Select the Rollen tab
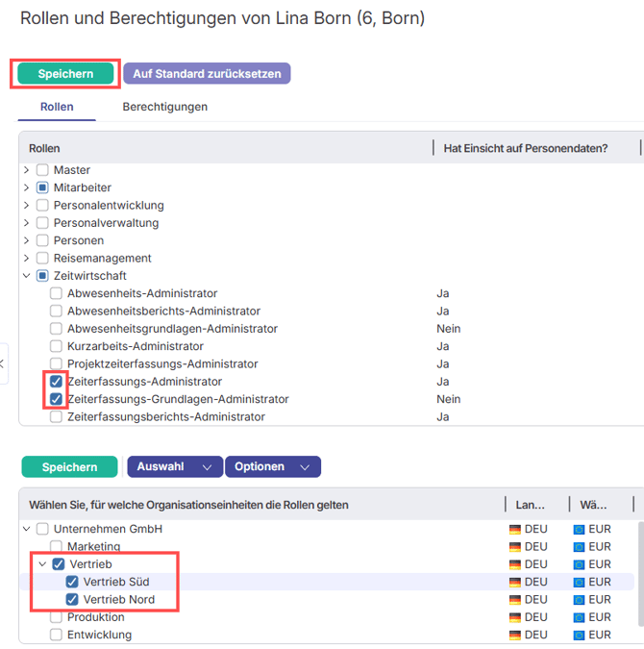The image size is (644, 649). click(x=57, y=107)
